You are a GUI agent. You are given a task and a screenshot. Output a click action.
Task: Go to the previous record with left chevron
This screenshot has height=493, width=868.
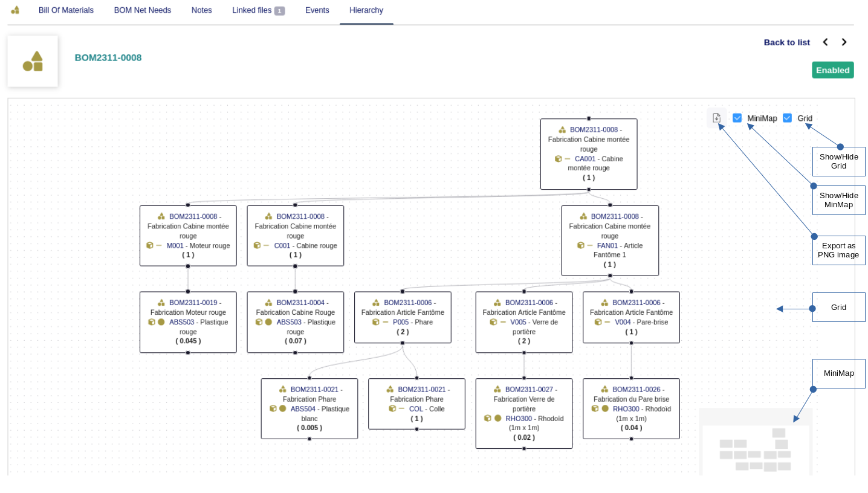(x=824, y=42)
